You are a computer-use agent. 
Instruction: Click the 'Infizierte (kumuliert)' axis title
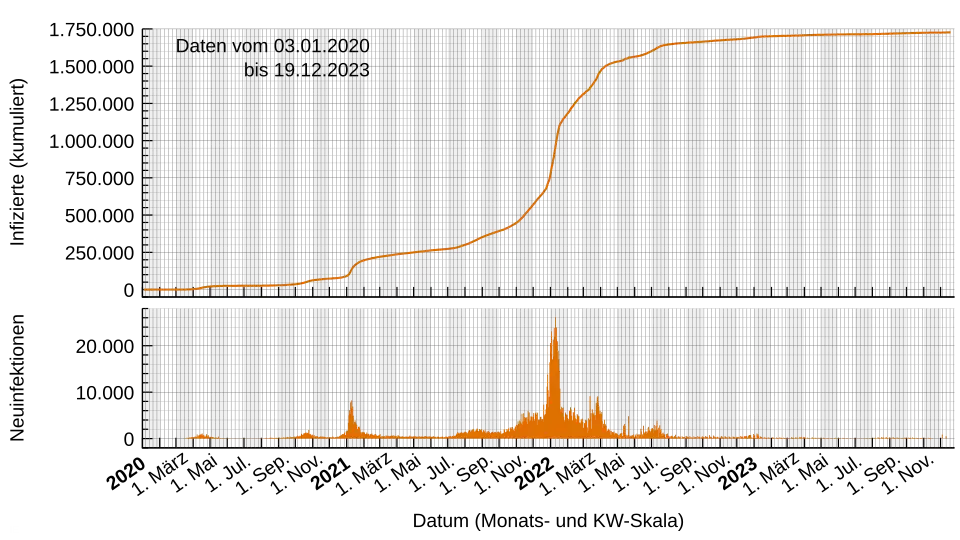click(x=17, y=162)
